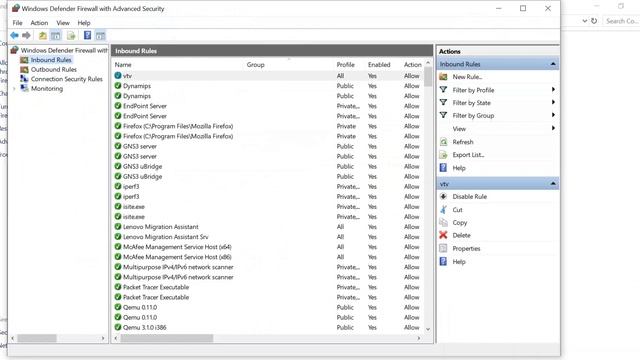Click the Filter by Group funnel icon

tap(443, 116)
